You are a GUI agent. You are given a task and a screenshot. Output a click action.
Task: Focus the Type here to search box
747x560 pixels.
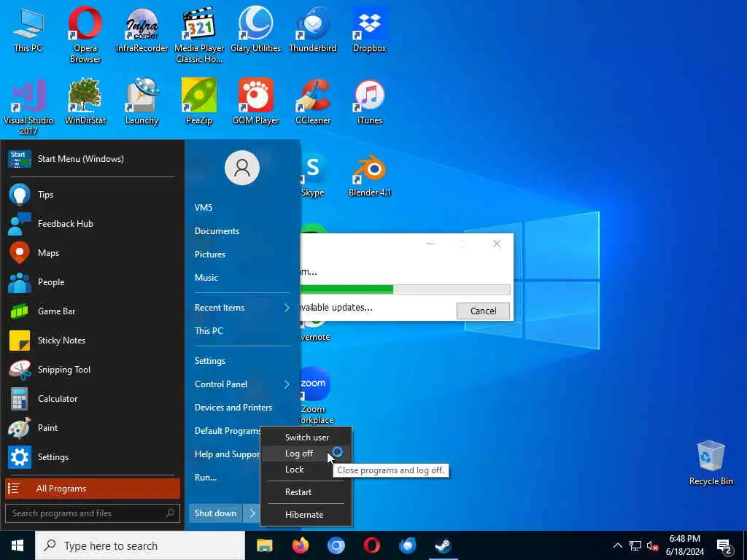click(x=140, y=545)
